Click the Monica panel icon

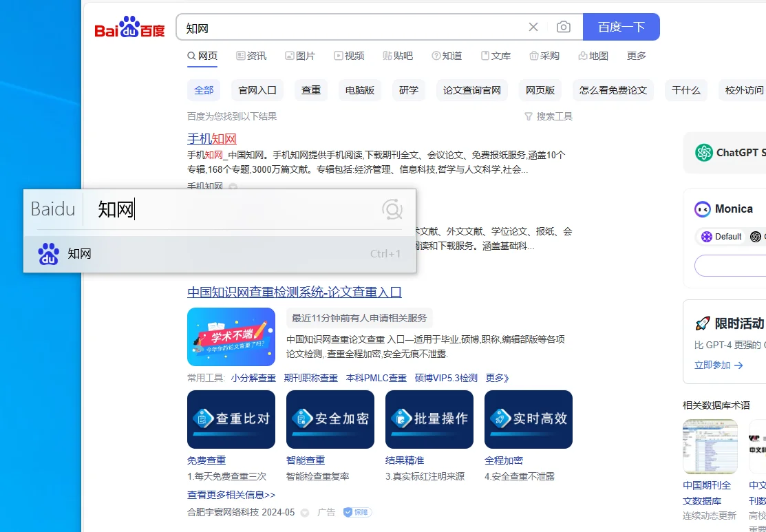click(x=703, y=209)
